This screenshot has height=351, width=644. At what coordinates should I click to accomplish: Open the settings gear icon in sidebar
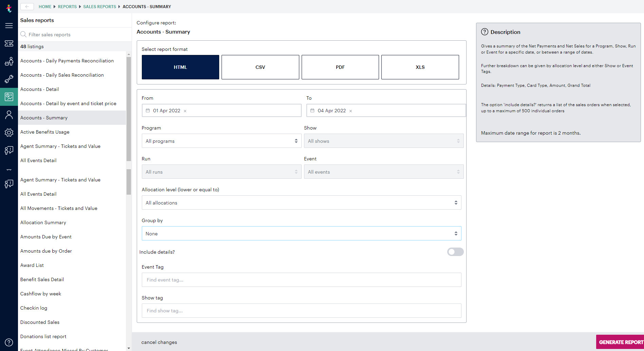pos(9,133)
